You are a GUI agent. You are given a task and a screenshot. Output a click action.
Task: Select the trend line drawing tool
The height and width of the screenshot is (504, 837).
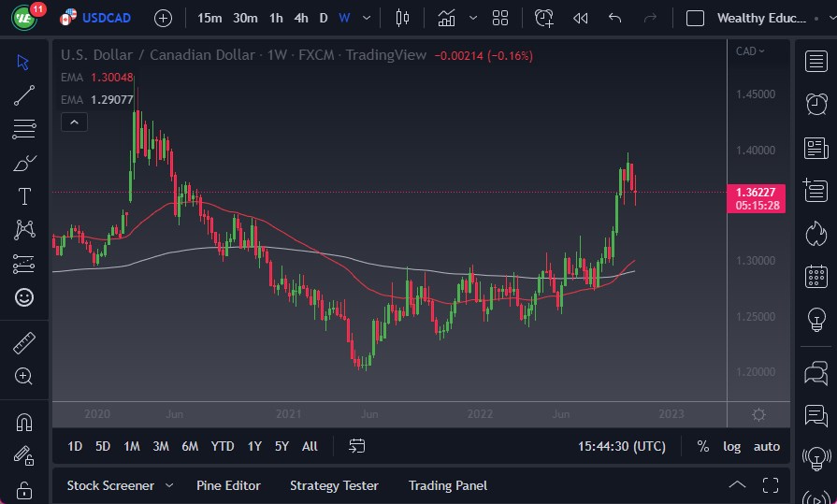(24, 94)
